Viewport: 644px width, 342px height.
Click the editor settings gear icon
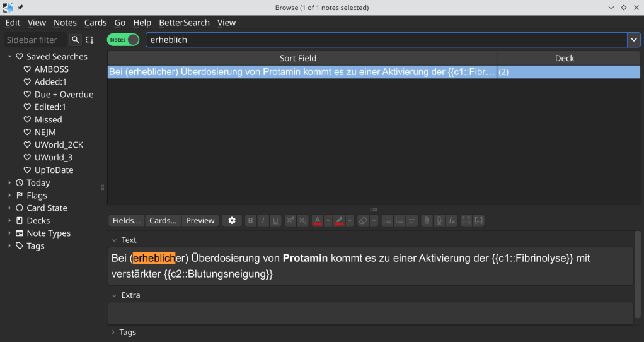pos(232,221)
